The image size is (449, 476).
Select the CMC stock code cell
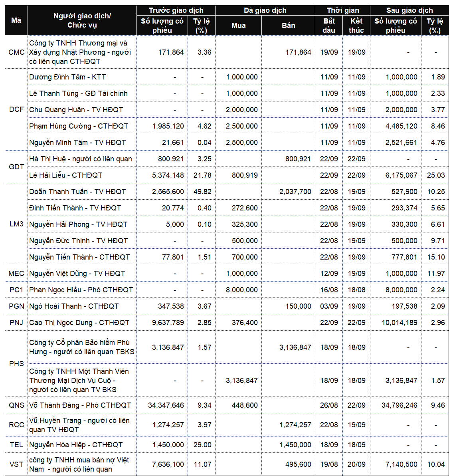coord(16,52)
